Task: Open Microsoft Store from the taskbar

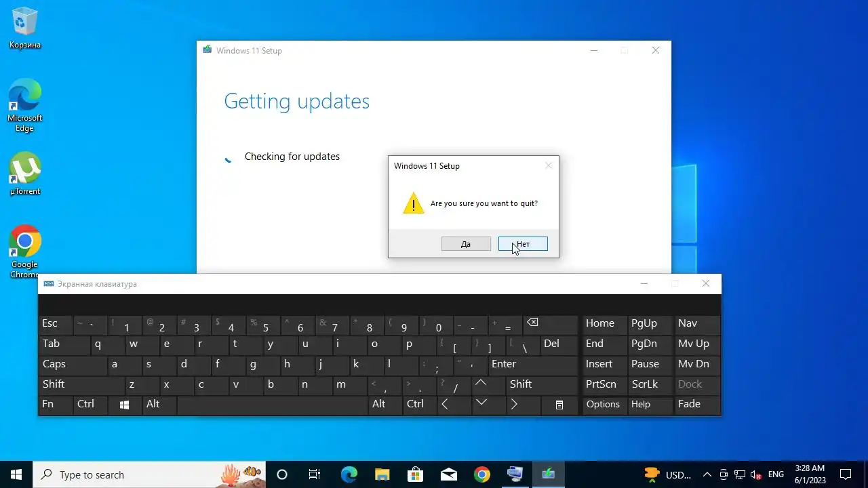Action: (415, 474)
